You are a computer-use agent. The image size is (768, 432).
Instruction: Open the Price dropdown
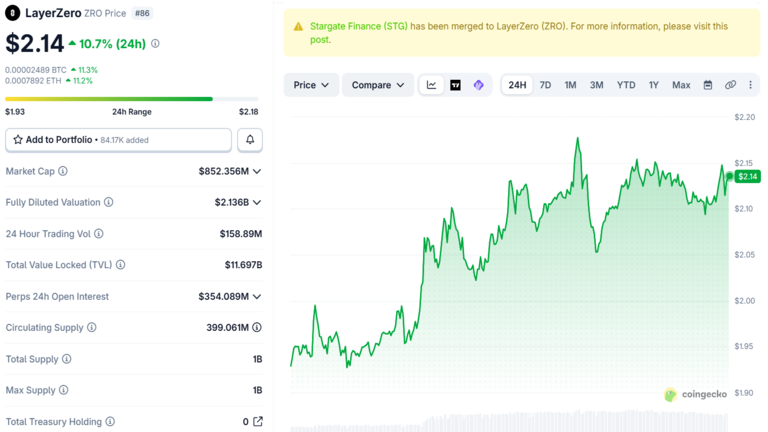point(311,85)
